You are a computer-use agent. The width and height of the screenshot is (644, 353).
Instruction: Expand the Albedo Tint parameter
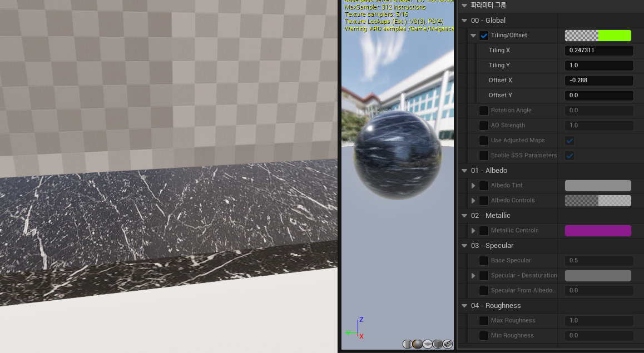tap(473, 186)
